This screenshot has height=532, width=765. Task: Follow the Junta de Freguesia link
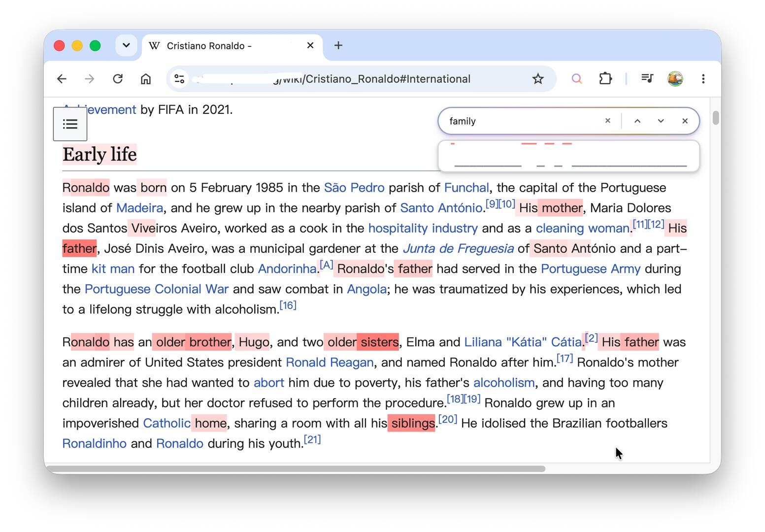458,248
